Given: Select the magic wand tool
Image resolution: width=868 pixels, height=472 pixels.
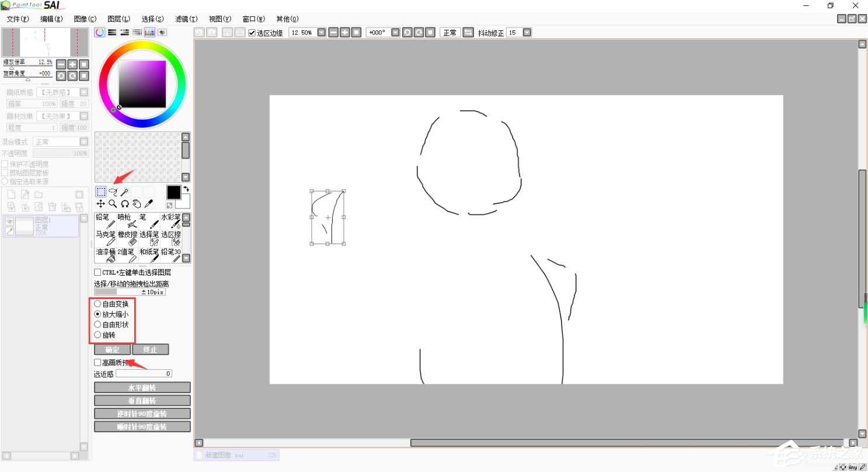Looking at the screenshot, I should pos(124,192).
